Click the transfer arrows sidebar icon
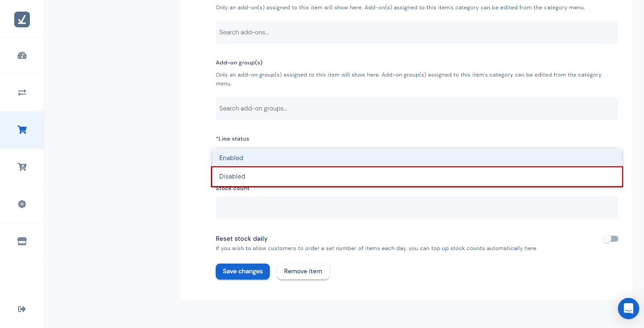The image size is (644, 328). pyautogui.click(x=22, y=92)
